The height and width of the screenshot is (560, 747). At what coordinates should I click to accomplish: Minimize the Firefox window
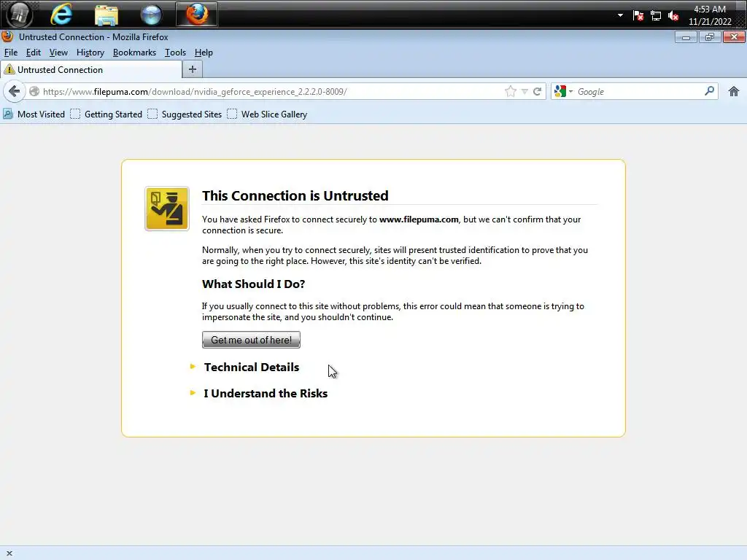click(686, 37)
